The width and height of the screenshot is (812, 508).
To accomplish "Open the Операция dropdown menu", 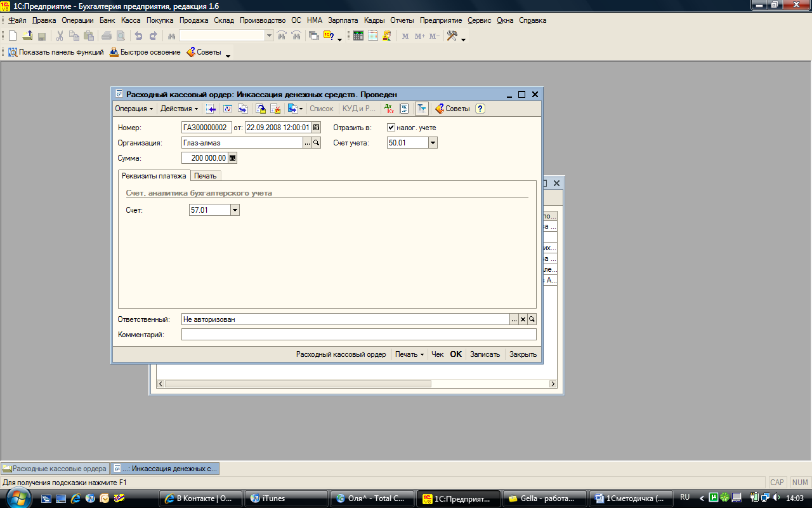I will pos(134,109).
